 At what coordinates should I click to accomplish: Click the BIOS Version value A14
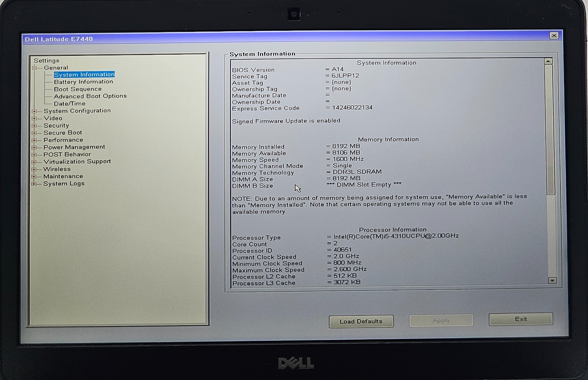coord(337,69)
